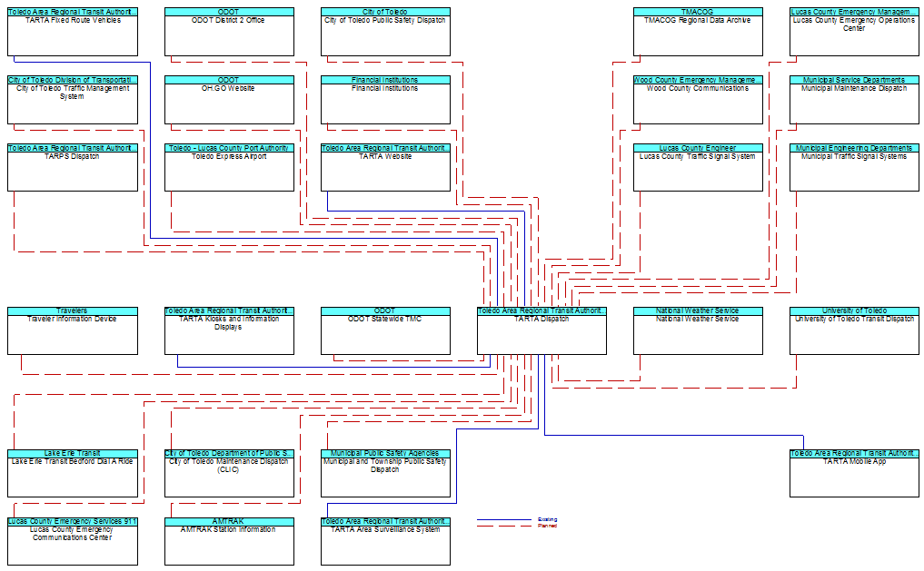The image size is (924, 571).
Task: Select Lucas County Emergency Communications Center box
Action: pos(73,542)
